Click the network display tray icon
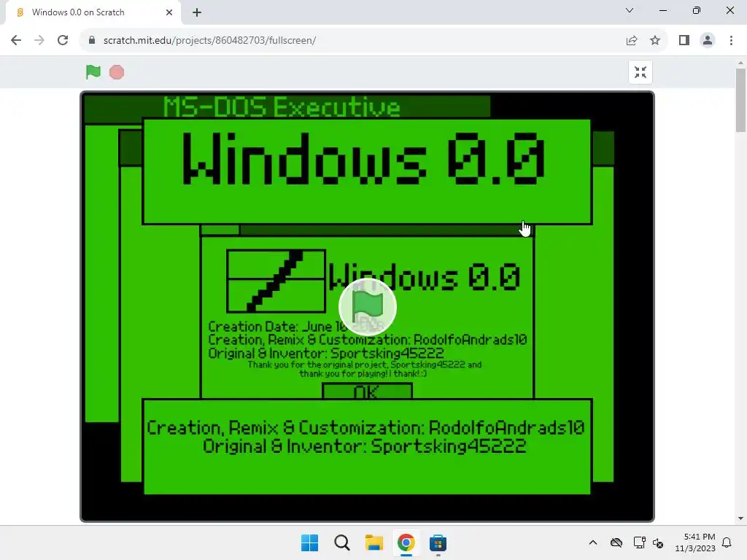This screenshot has width=747, height=560. (639, 542)
